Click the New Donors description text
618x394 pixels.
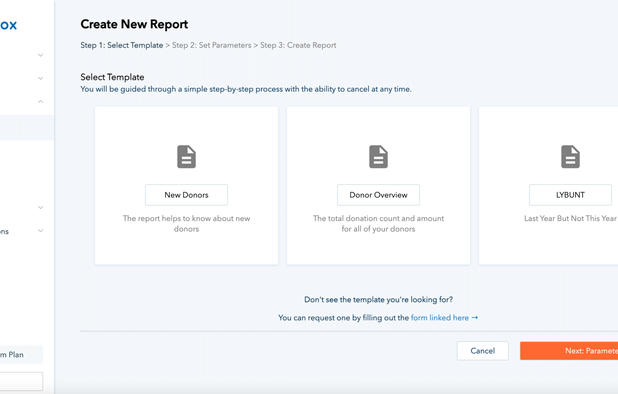tap(186, 223)
